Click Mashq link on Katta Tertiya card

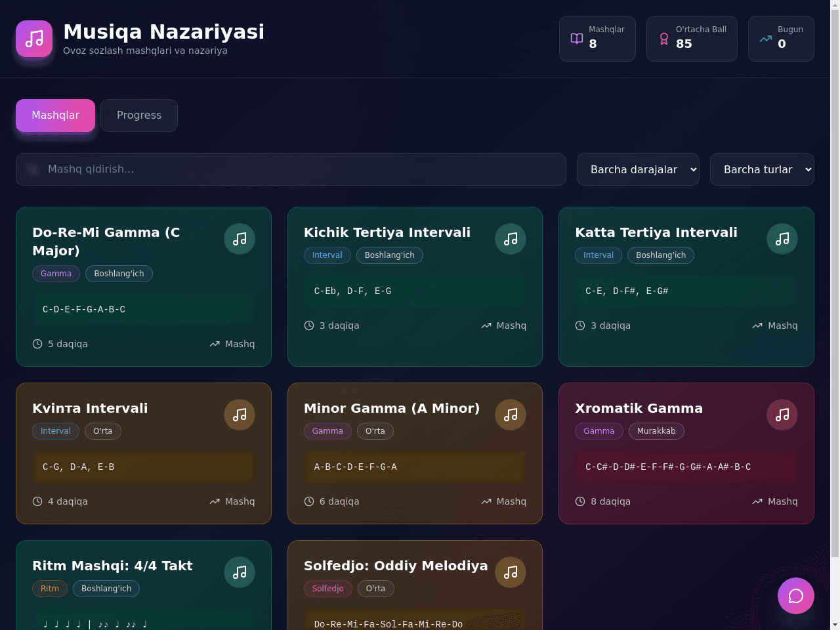783,325
